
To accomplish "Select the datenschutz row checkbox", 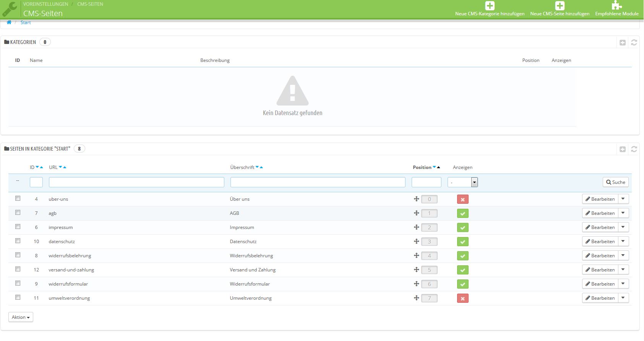I will coord(18,241).
